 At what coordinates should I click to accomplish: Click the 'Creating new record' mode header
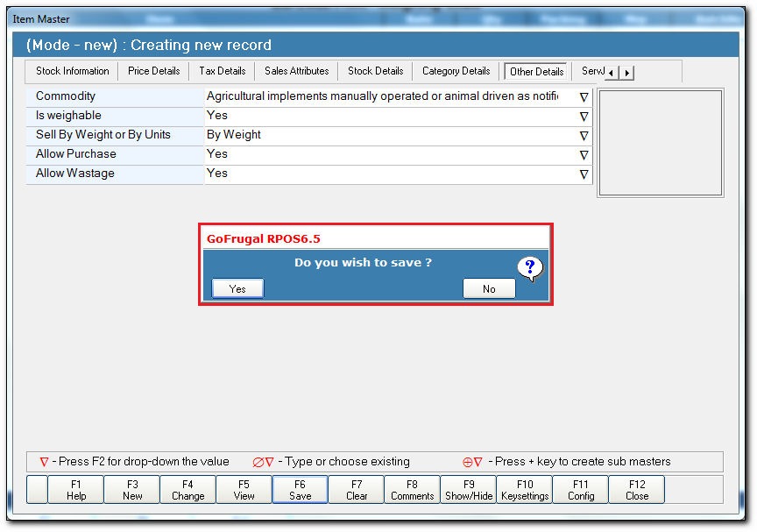(x=149, y=45)
